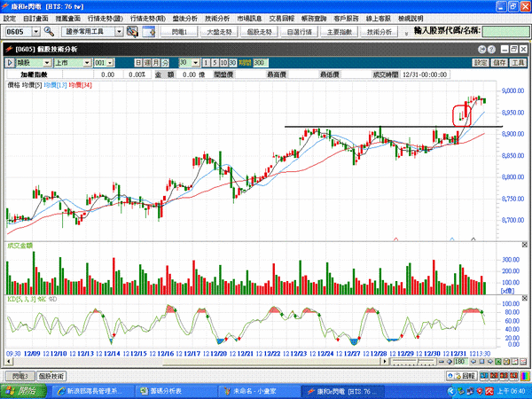Viewport: 532px width, 399px height.
Task: Open chart help question-mark icon
Action: pos(491,50)
